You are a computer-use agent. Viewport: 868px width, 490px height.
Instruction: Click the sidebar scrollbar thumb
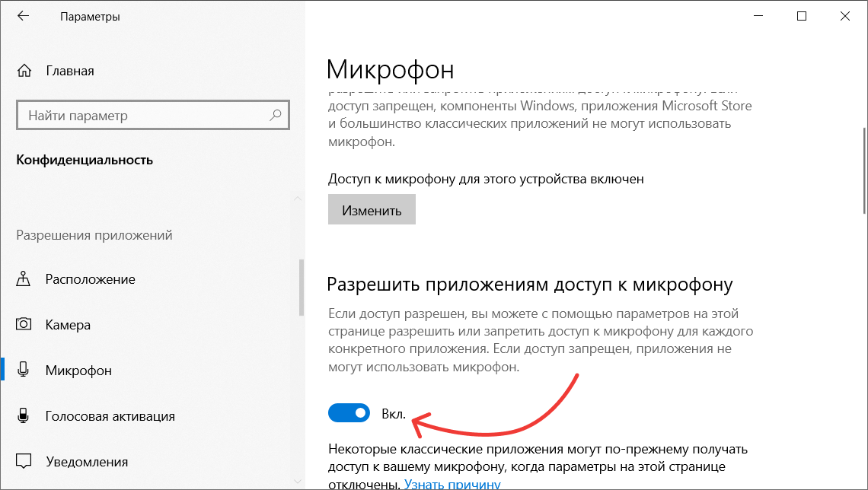point(300,287)
